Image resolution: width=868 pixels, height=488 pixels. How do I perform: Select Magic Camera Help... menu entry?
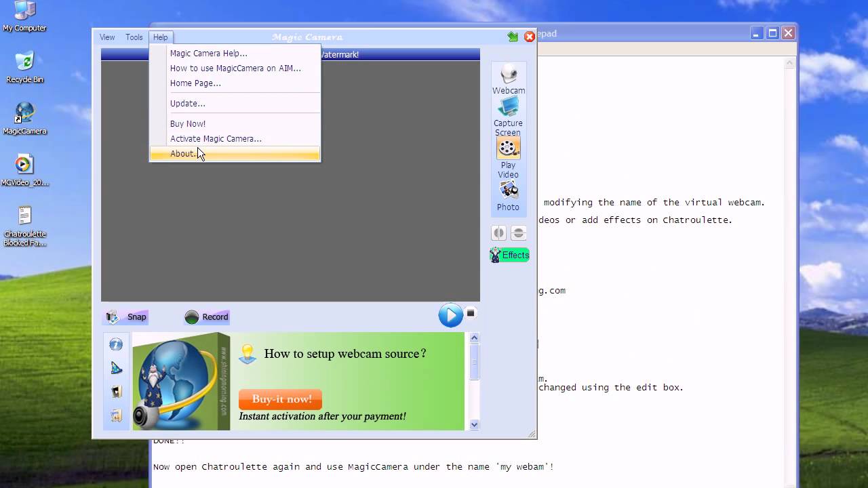pyautogui.click(x=235, y=53)
